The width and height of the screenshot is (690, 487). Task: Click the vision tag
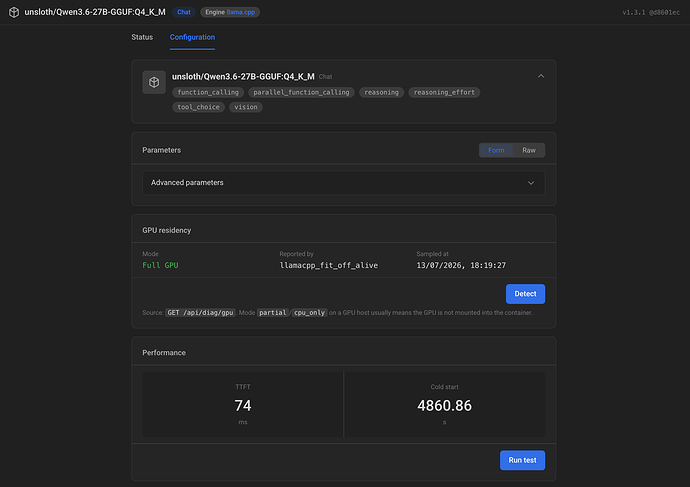[x=246, y=107]
